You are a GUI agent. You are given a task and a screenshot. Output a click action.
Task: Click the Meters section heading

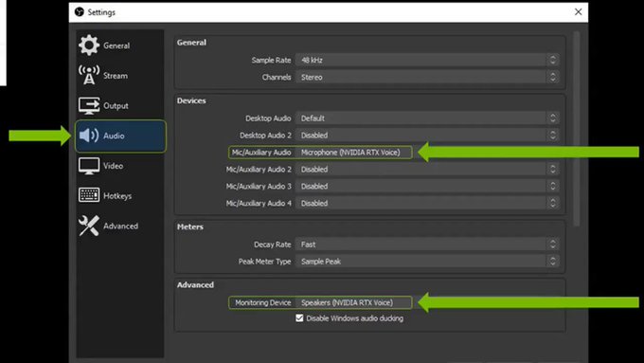coord(190,227)
